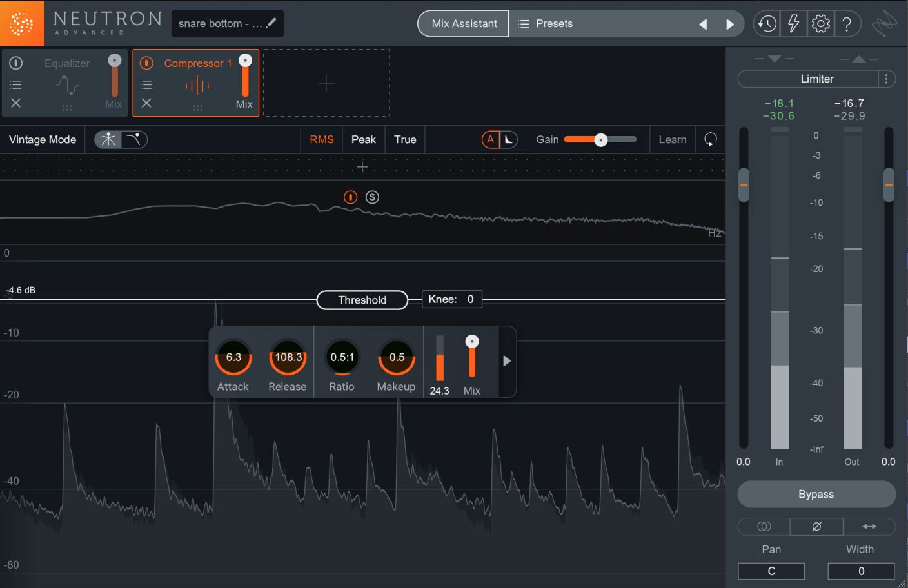Open the undo history clock icon
Screen dimensions: 908x588
(x=767, y=24)
